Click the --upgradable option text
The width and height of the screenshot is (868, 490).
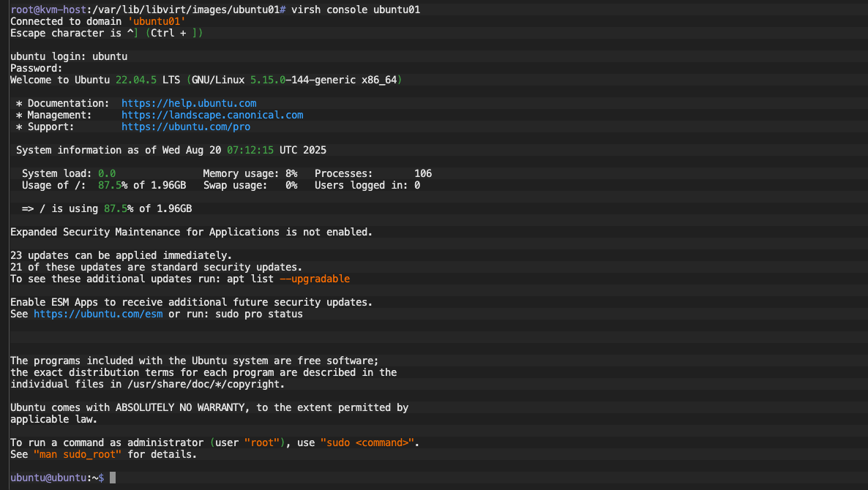tap(315, 279)
